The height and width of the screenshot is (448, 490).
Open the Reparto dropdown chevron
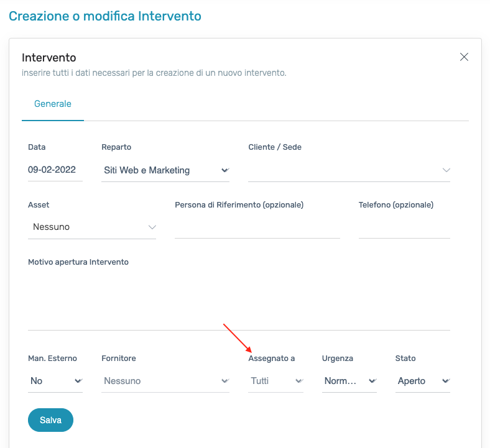[x=225, y=170]
